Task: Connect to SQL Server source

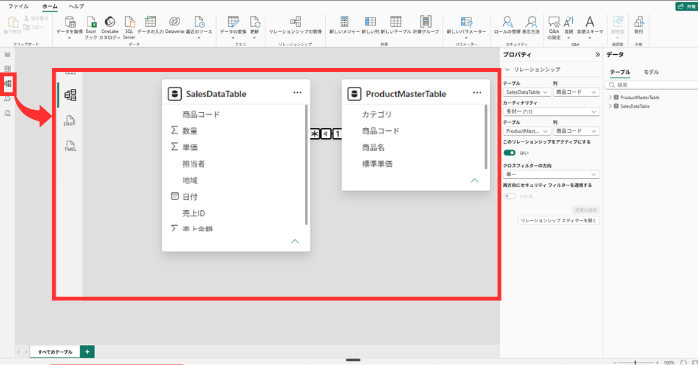Action: [x=129, y=28]
